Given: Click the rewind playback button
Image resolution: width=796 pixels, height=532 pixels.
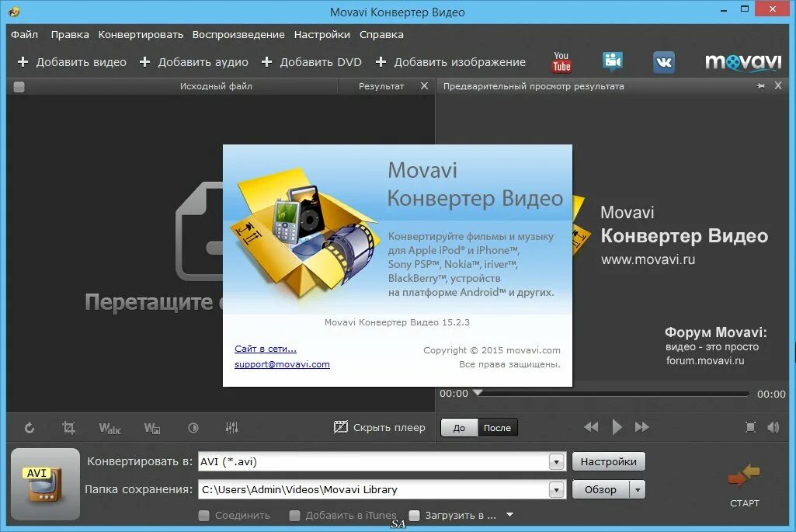Looking at the screenshot, I should pyautogui.click(x=591, y=427).
